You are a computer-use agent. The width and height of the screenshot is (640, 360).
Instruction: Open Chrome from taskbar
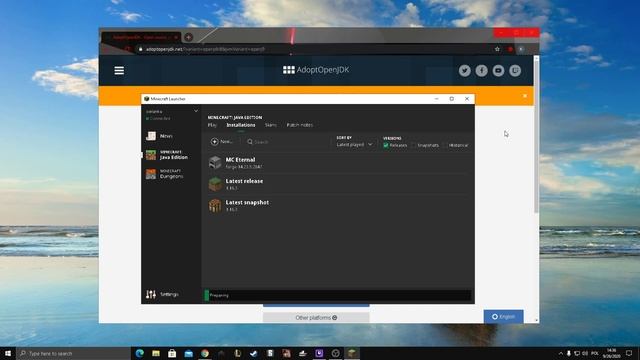[x=205, y=353]
